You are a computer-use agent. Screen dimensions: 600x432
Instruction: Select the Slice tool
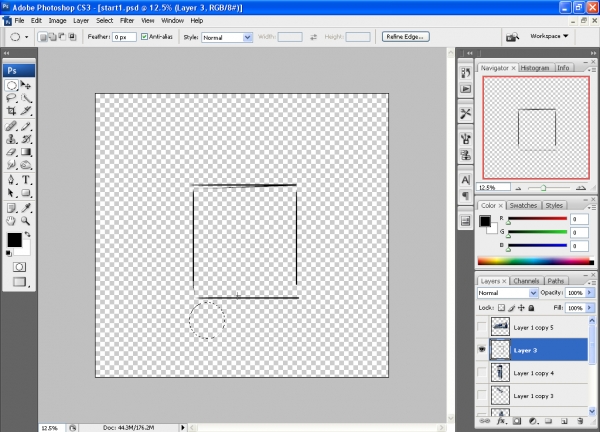coord(26,111)
